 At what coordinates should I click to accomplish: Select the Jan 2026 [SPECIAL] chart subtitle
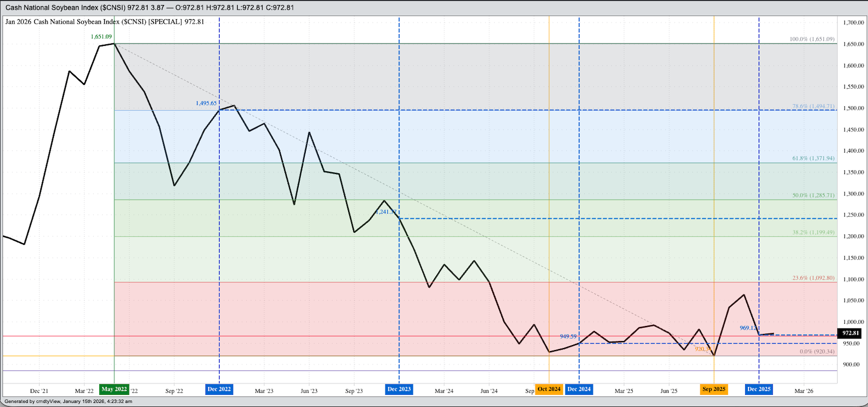[x=105, y=22]
